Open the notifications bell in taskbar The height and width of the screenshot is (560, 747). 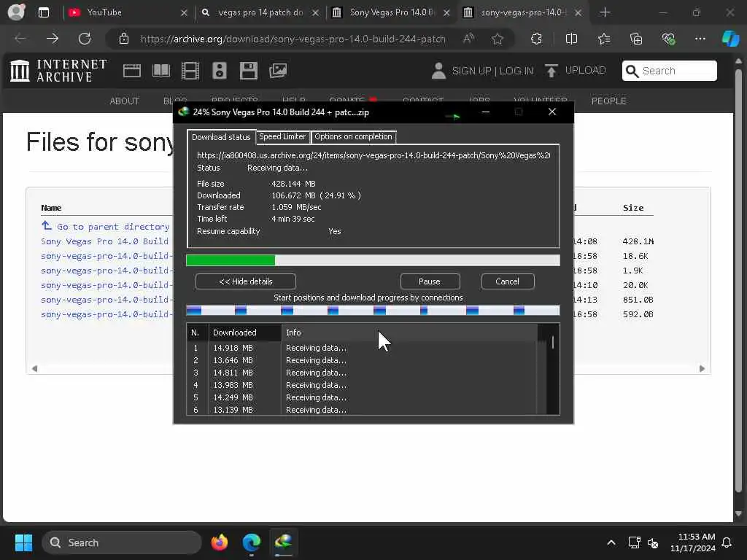(x=727, y=542)
